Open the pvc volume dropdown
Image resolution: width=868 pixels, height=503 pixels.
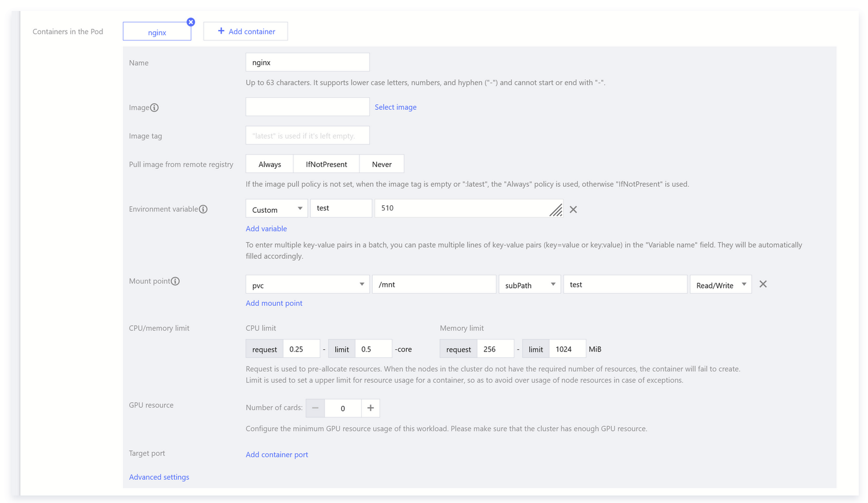[307, 284]
